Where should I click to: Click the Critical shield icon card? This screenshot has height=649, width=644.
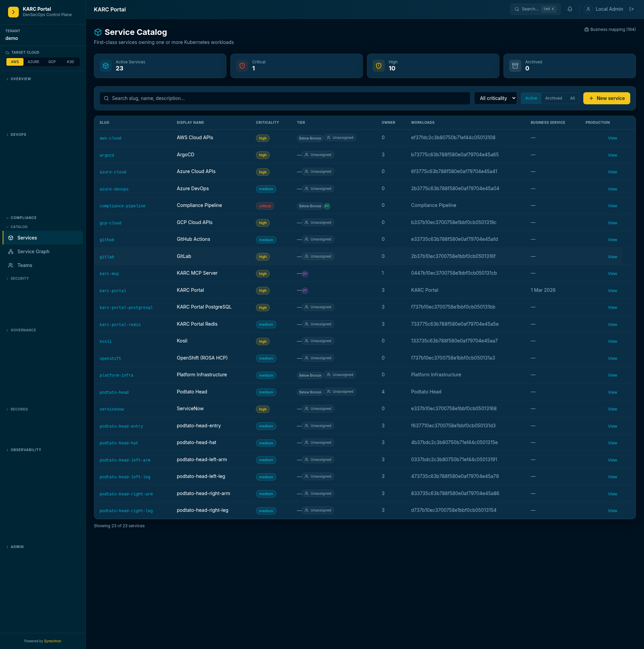242,66
